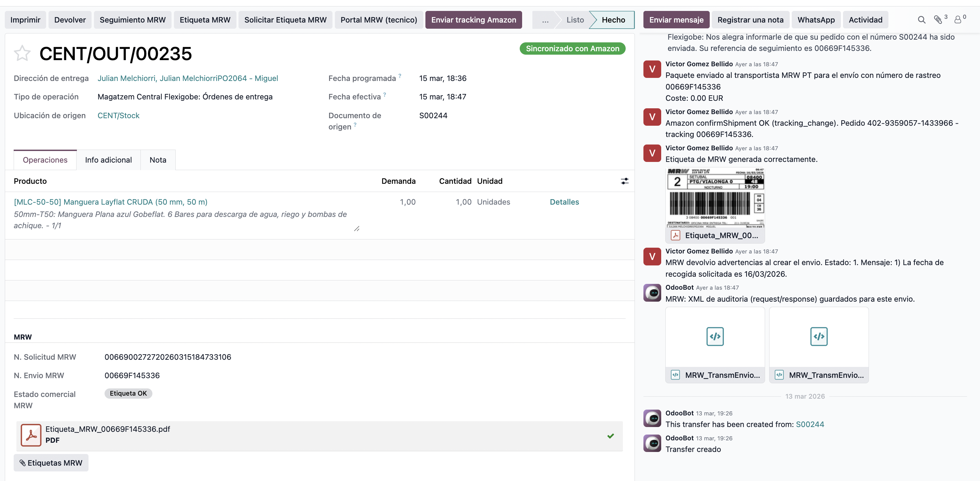Screen dimensions: 980x481
Task: Open the CENT/Stock location link
Action: coord(118,115)
